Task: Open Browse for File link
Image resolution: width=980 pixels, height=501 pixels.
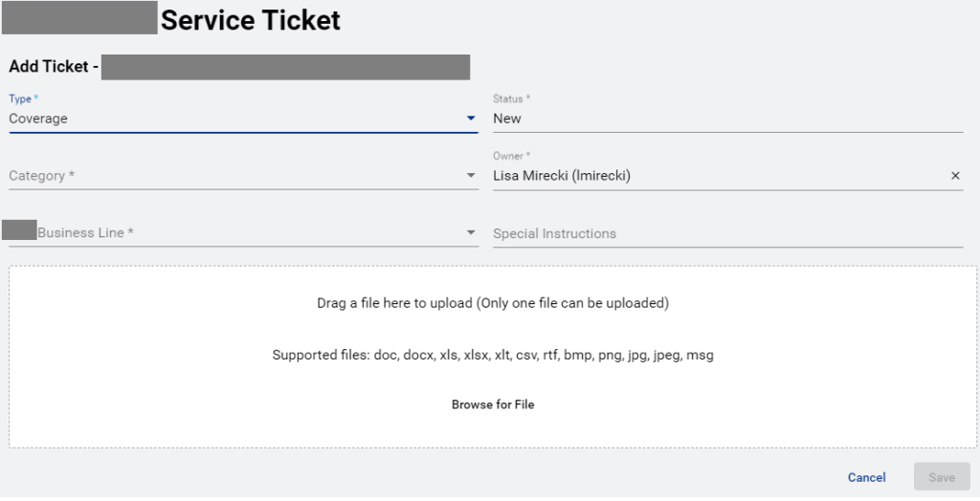Action: 493,404
